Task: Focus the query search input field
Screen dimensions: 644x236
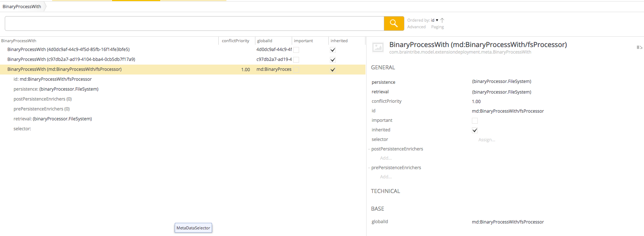Action: point(194,23)
